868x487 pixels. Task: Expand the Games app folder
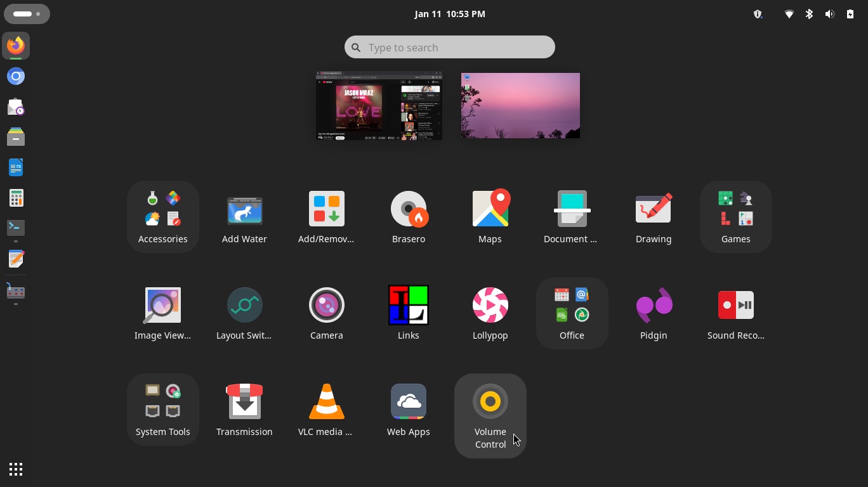pos(735,216)
